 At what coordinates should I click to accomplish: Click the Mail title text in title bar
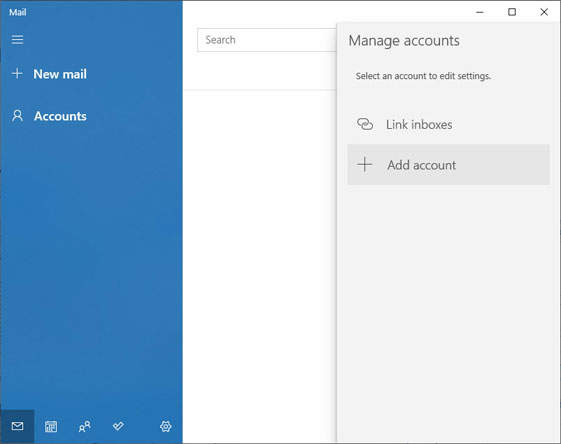[18, 13]
